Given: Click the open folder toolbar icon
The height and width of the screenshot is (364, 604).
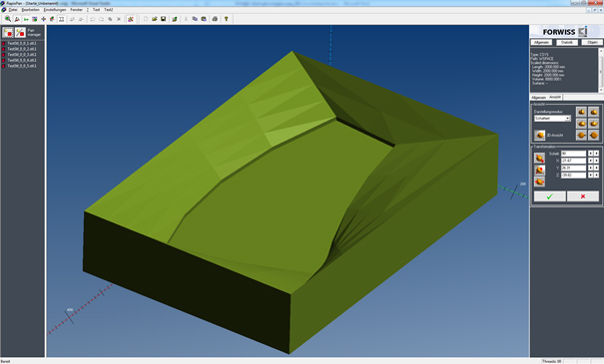Looking at the screenshot, I should [x=155, y=19].
